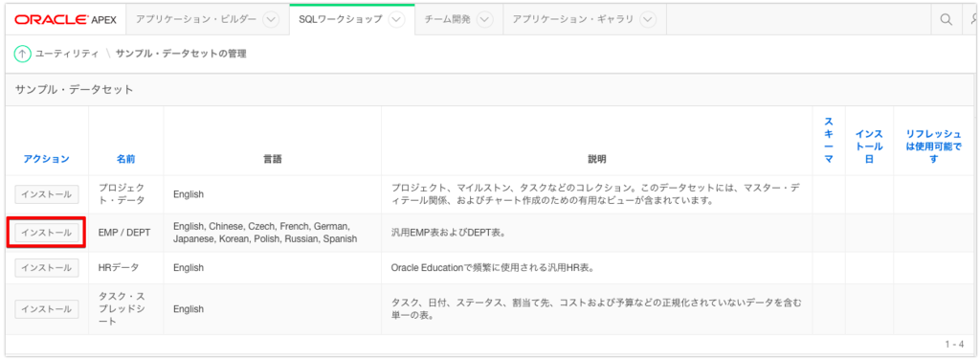980x360 pixels.
Task: Click プロジェクト、マイルストン description cell
Action: pyautogui.click(x=597, y=194)
